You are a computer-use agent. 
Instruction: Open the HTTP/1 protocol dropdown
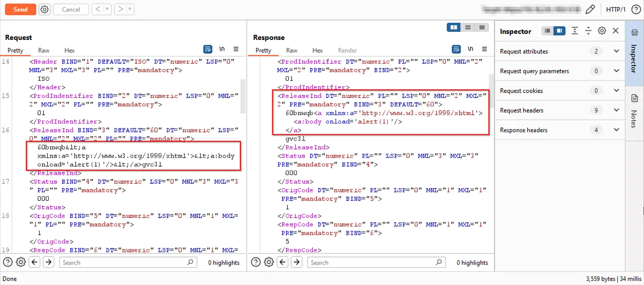[x=615, y=9]
